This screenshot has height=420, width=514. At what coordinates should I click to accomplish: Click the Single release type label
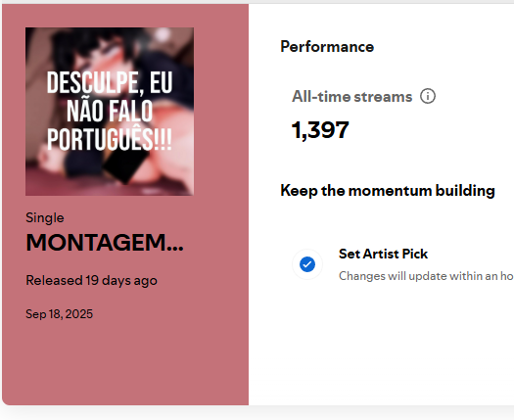45,218
